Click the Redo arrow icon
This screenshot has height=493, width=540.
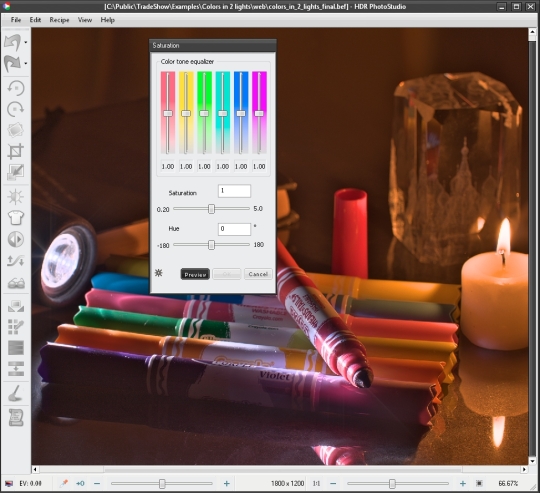click(12, 63)
